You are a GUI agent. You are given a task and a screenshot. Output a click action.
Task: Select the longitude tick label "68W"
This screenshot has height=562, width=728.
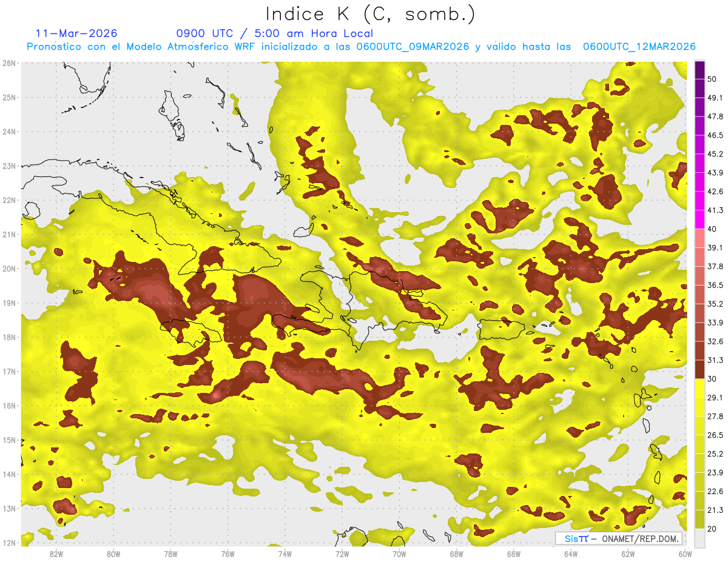pos(457,554)
